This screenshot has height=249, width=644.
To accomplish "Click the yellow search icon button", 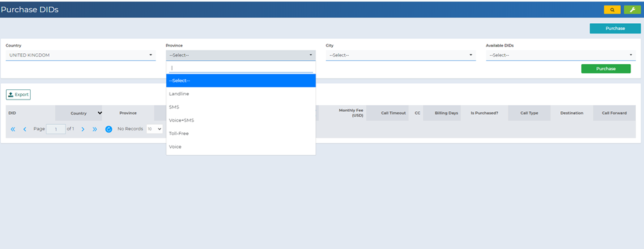I will point(612,10).
